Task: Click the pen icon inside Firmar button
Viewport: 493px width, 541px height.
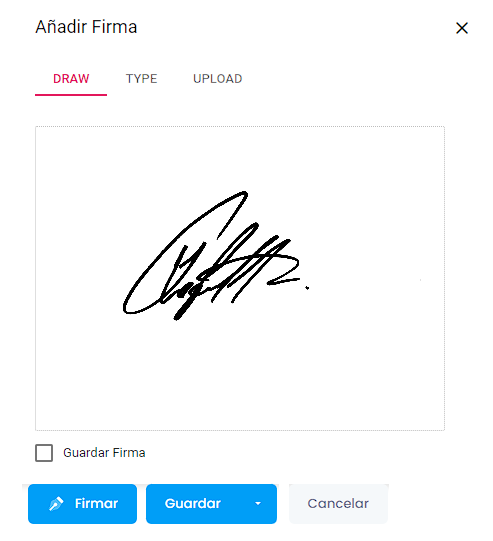Action: click(56, 503)
